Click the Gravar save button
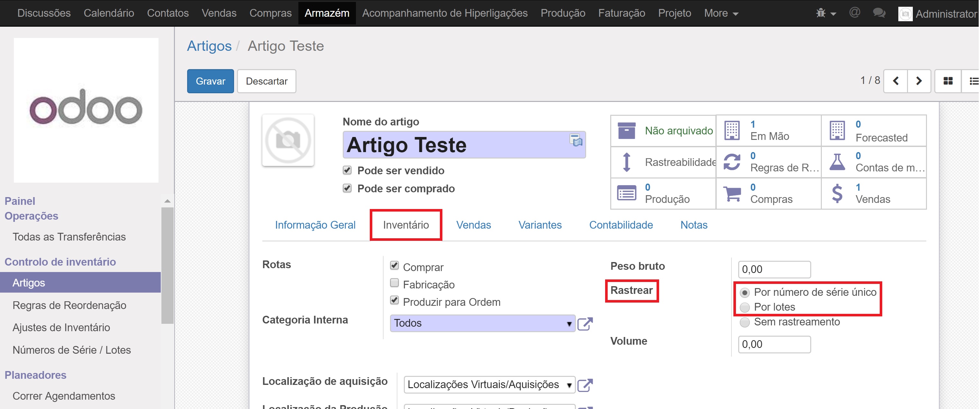Viewport: 980px width, 409px height. pyautogui.click(x=210, y=81)
